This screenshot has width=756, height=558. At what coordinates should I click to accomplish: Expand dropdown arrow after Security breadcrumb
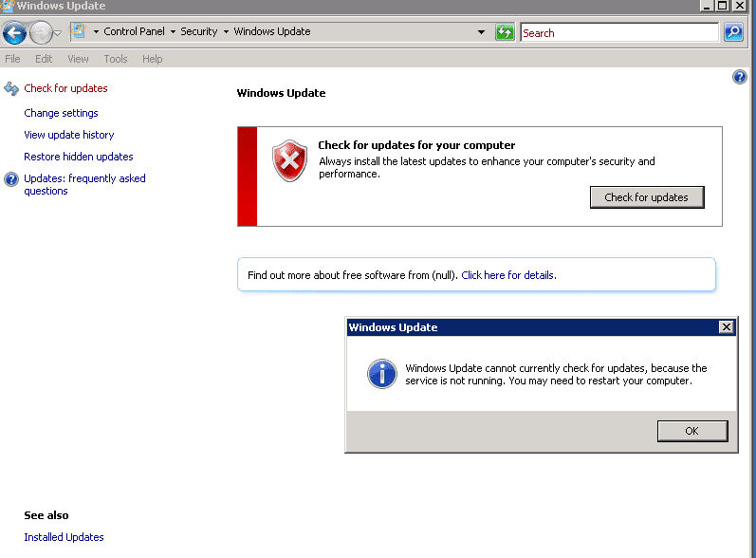(226, 32)
